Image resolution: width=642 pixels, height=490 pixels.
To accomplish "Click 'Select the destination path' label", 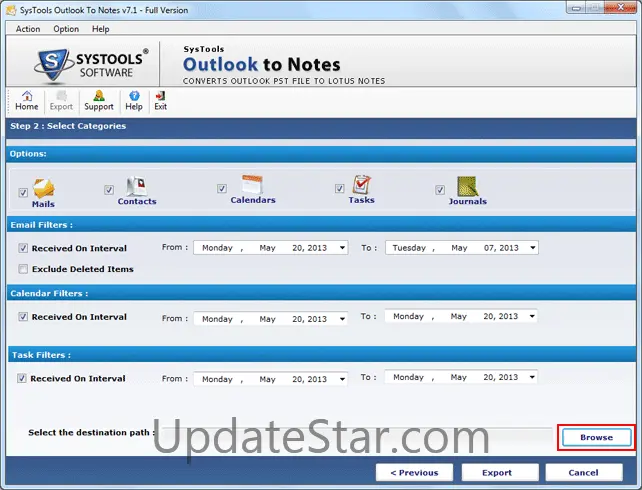I will 89,433.
